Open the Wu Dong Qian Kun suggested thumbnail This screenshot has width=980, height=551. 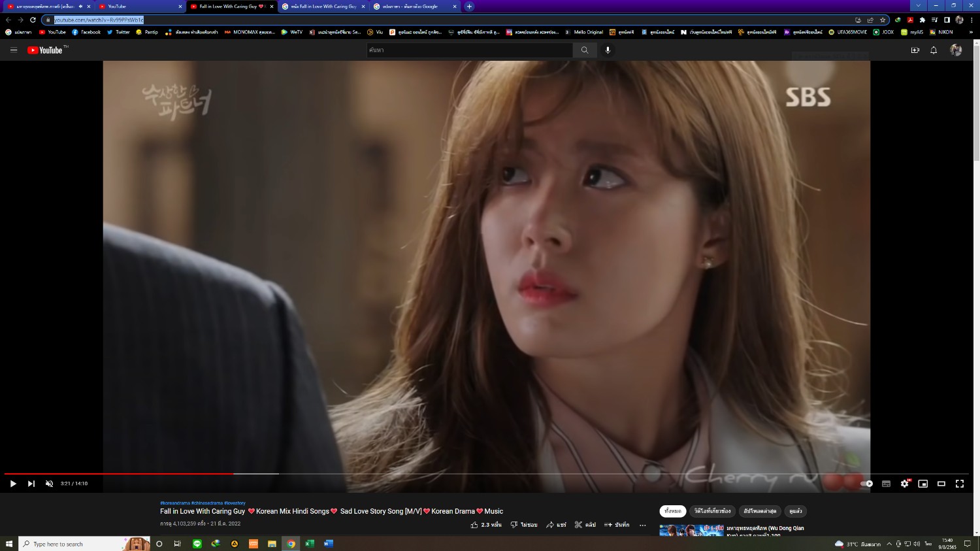pyautogui.click(x=691, y=530)
